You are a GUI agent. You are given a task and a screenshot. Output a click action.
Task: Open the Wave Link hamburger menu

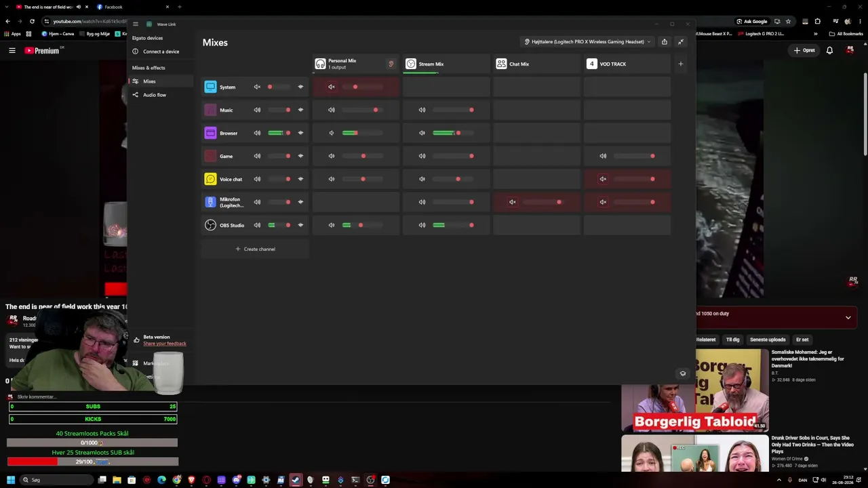(x=136, y=24)
